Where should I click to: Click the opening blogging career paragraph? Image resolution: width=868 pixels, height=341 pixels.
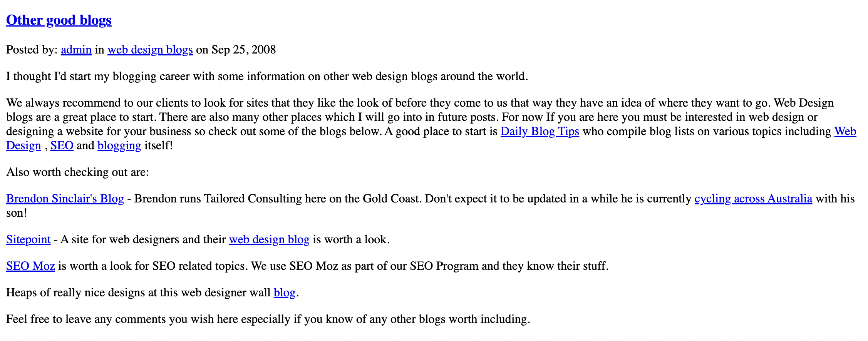[x=267, y=76]
